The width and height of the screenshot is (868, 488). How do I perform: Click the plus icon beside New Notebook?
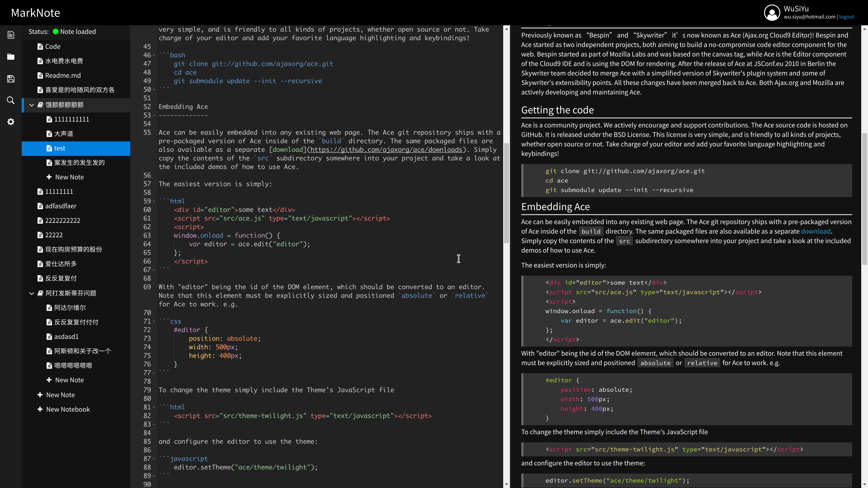click(40, 409)
